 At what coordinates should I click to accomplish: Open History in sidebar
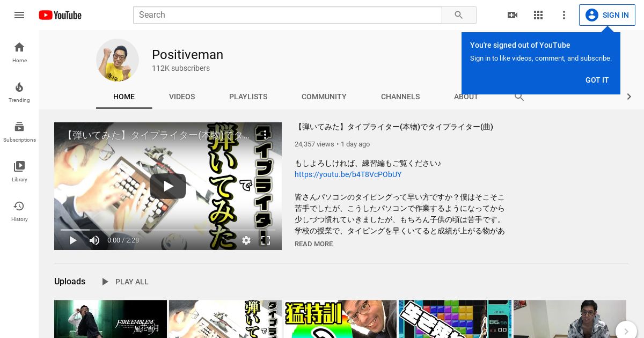[19, 211]
